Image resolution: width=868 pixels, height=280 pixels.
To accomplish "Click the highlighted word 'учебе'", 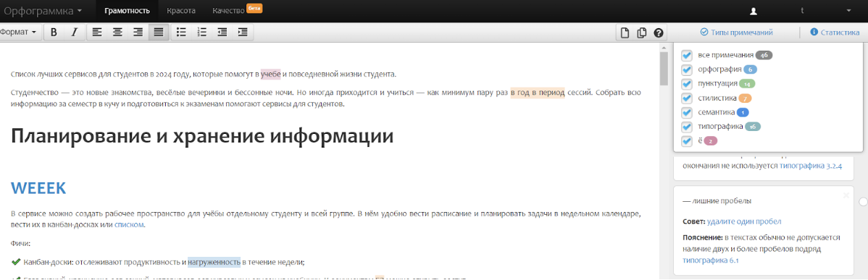I will click(x=271, y=74).
